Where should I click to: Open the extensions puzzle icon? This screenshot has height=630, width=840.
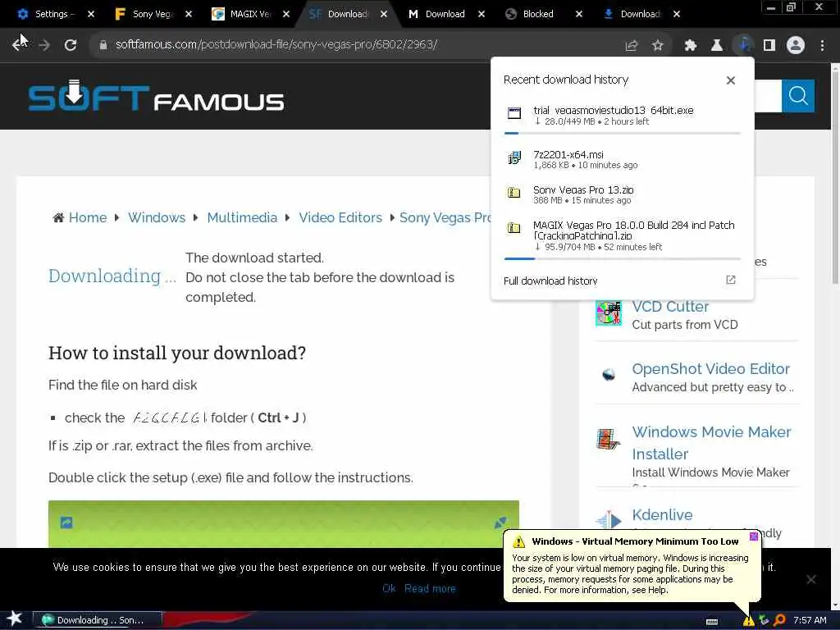(x=691, y=46)
